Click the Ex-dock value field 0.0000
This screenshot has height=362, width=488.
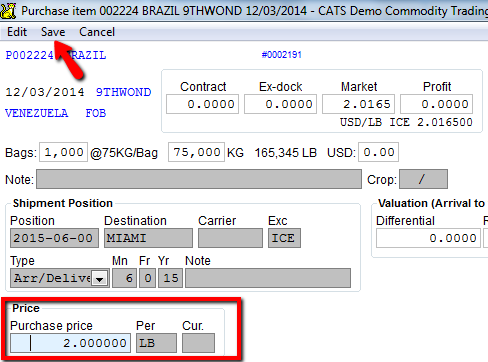(x=280, y=104)
